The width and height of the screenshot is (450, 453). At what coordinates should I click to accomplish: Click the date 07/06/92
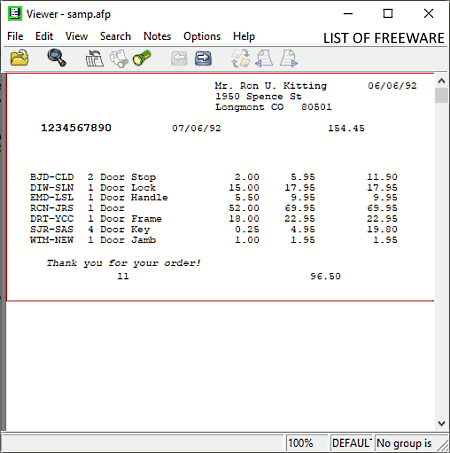(x=197, y=128)
